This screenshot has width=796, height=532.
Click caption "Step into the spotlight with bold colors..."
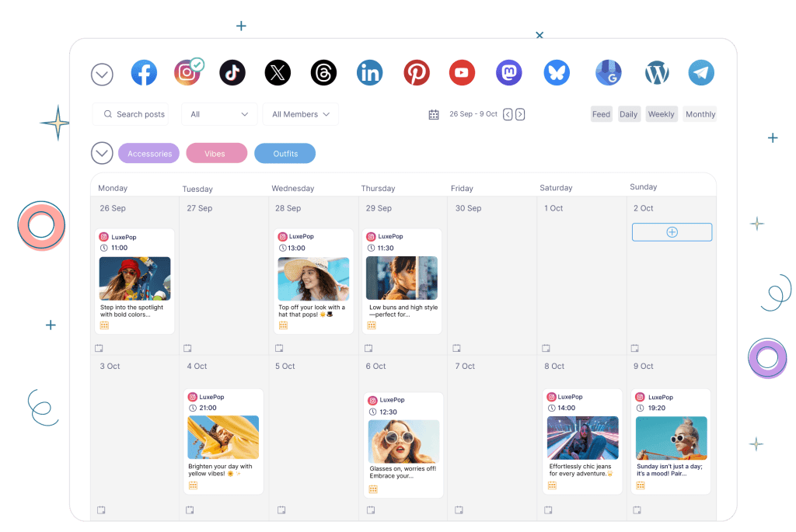coord(131,311)
